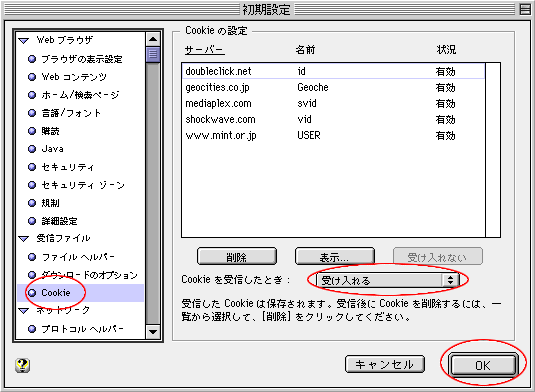Viewport: 535px width, 392px height.
Task: Open セキュリティ ゾーン preferences
Action: click(76, 185)
